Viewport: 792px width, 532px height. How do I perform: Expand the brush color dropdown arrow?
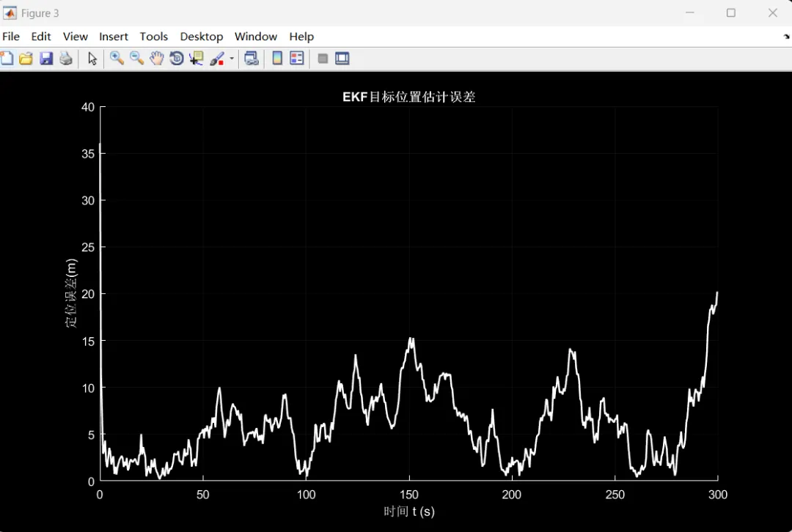pyautogui.click(x=232, y=59)
